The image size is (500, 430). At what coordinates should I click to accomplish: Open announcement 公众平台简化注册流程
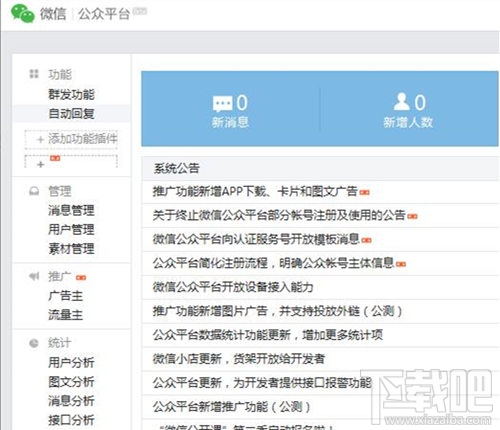pos(274,263)
